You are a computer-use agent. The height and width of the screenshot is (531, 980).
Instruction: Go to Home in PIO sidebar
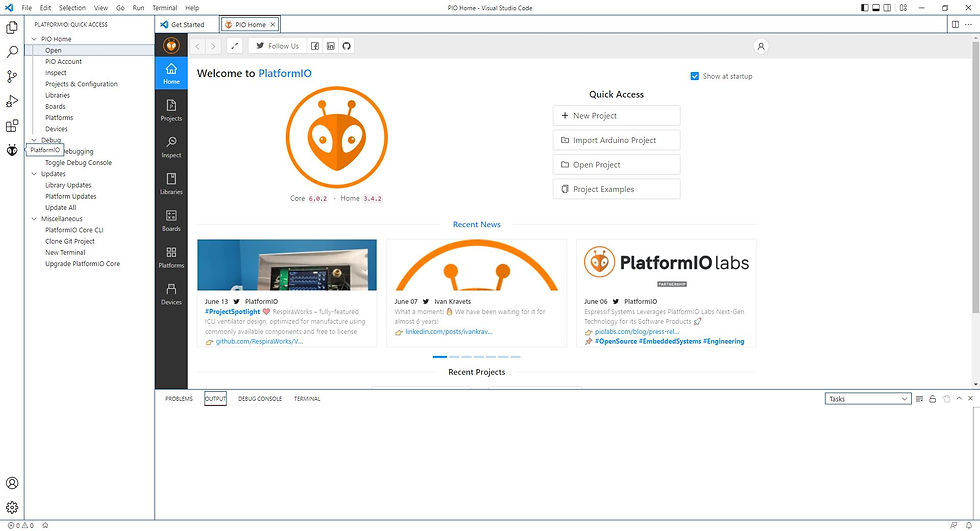(x=171, y=73)
